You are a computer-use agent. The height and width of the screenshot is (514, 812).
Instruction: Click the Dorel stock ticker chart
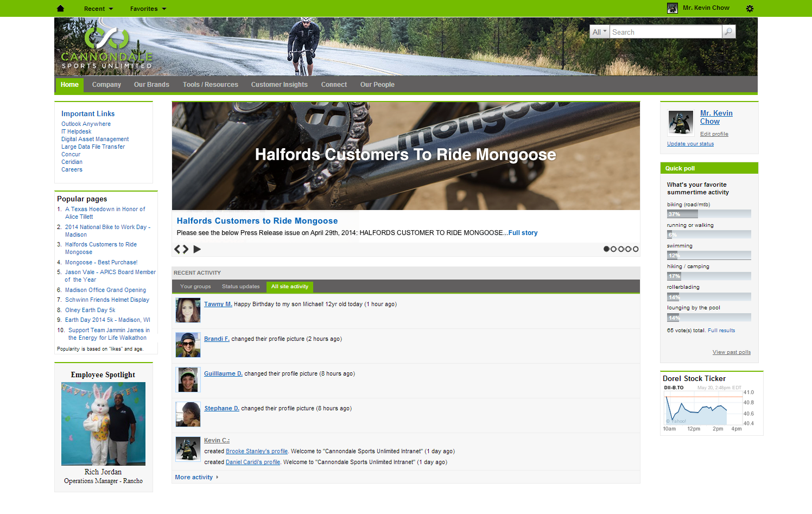coord(709,408)
